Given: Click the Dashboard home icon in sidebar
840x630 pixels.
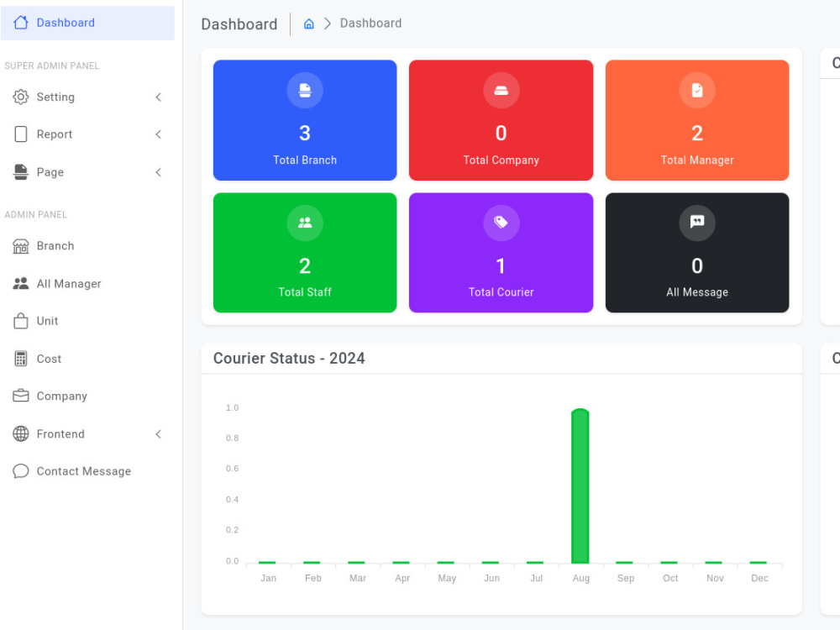Looking at the screenshot, I should (x=21, y=23).
